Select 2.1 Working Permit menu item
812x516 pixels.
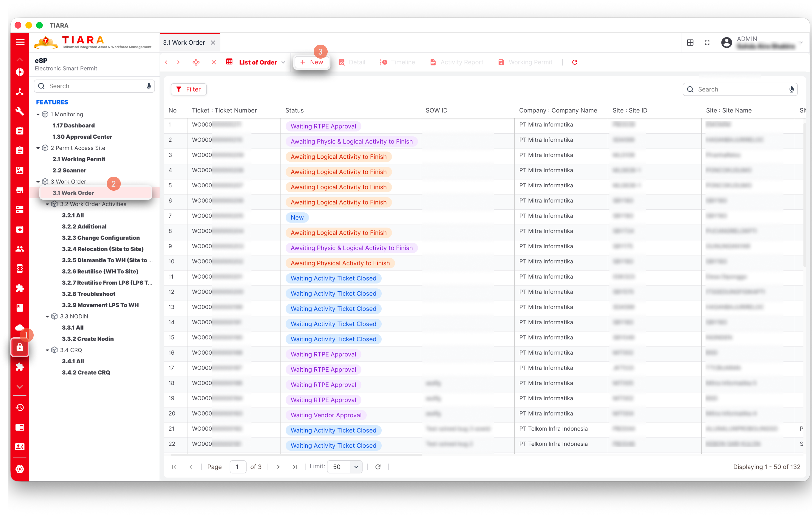[78, 159]
